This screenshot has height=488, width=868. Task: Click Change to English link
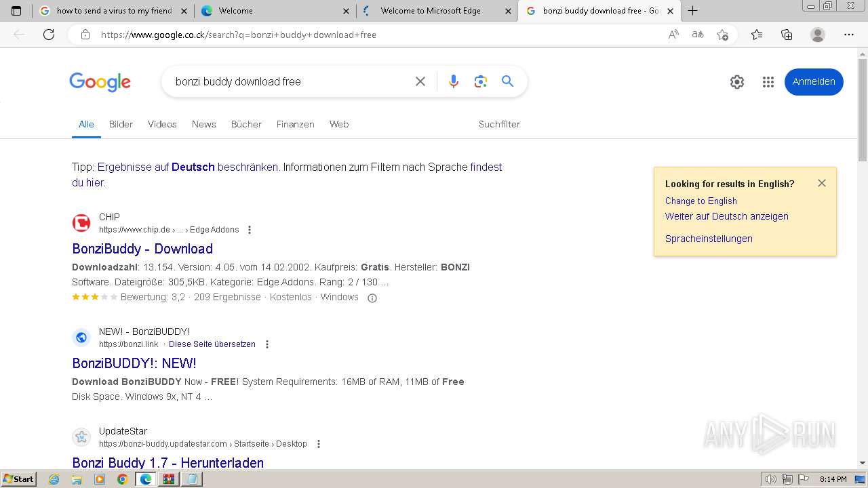pos(701,201)
